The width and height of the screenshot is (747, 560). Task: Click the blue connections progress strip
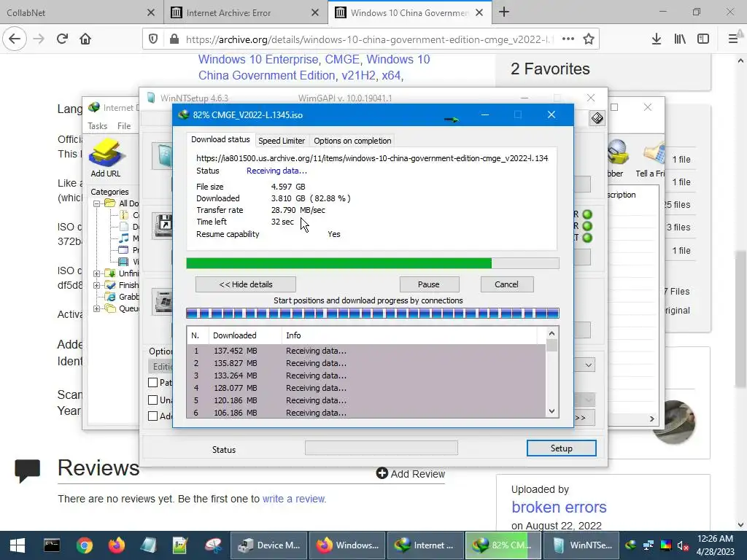coord(373,313)
